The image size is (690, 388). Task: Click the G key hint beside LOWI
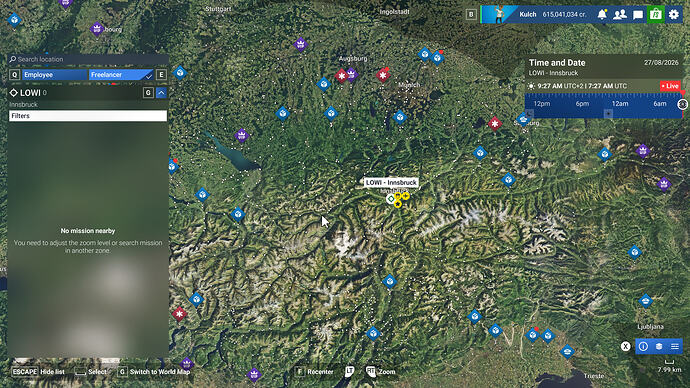tap(148, 93)
